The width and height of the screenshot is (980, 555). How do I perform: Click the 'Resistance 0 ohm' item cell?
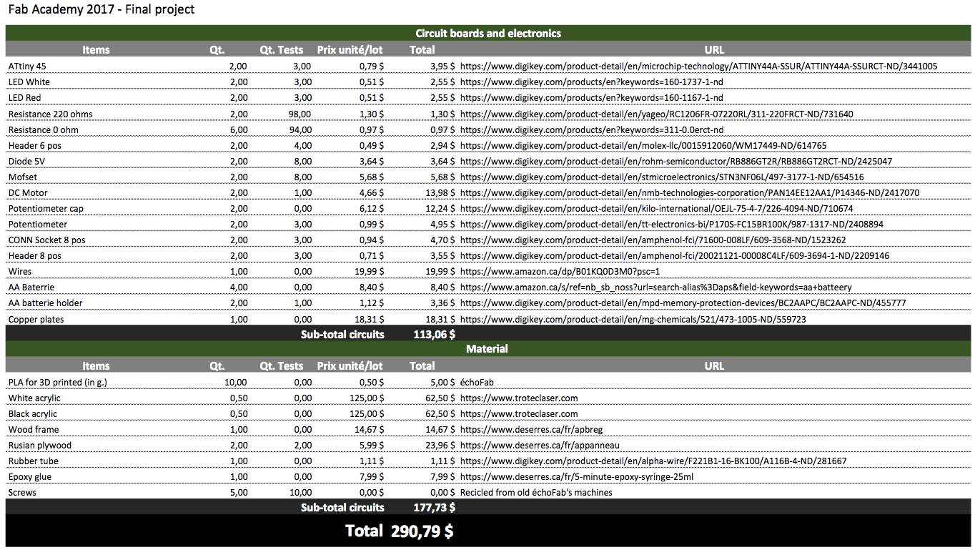coord(44,130)
